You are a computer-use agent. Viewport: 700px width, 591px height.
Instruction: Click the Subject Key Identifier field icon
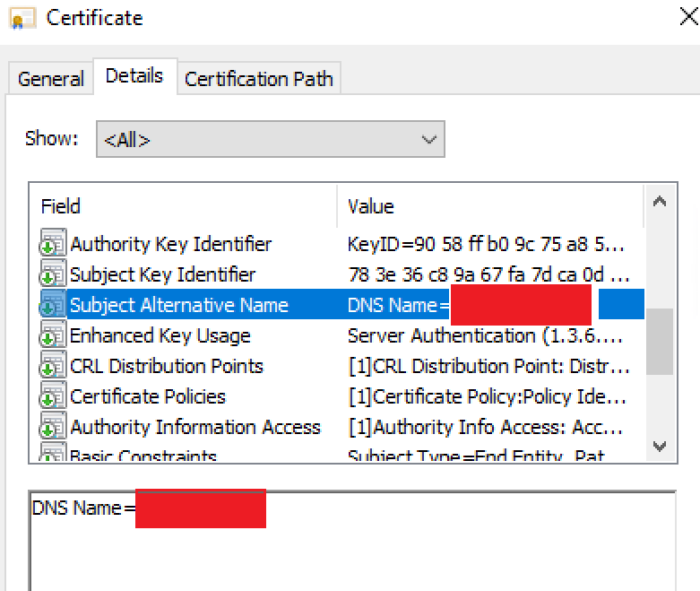coord(53,272)
